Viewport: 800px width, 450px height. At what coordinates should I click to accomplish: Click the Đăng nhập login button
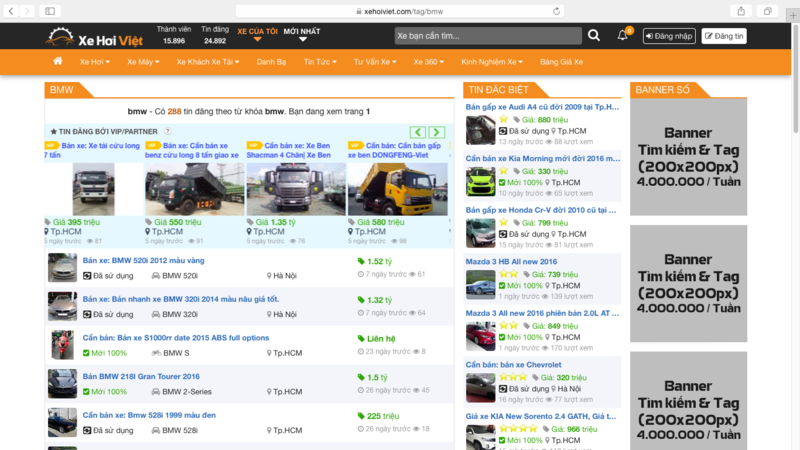(x=669, y=36)
